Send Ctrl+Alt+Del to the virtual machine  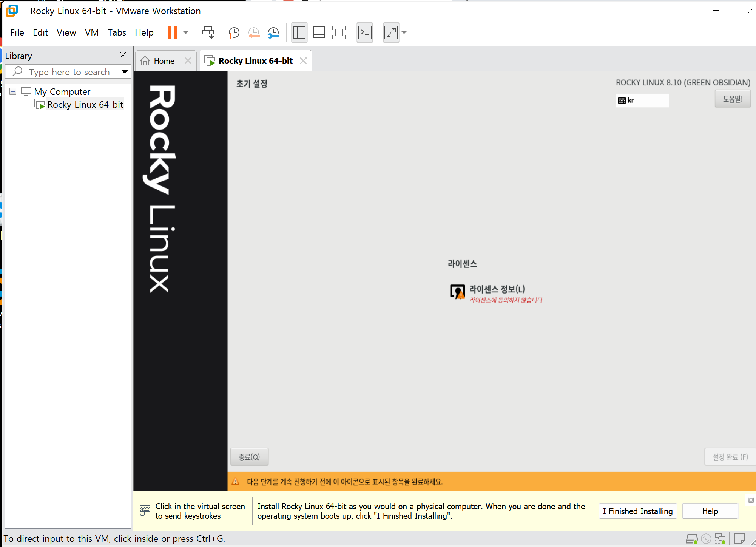click(x=208, y=32)
